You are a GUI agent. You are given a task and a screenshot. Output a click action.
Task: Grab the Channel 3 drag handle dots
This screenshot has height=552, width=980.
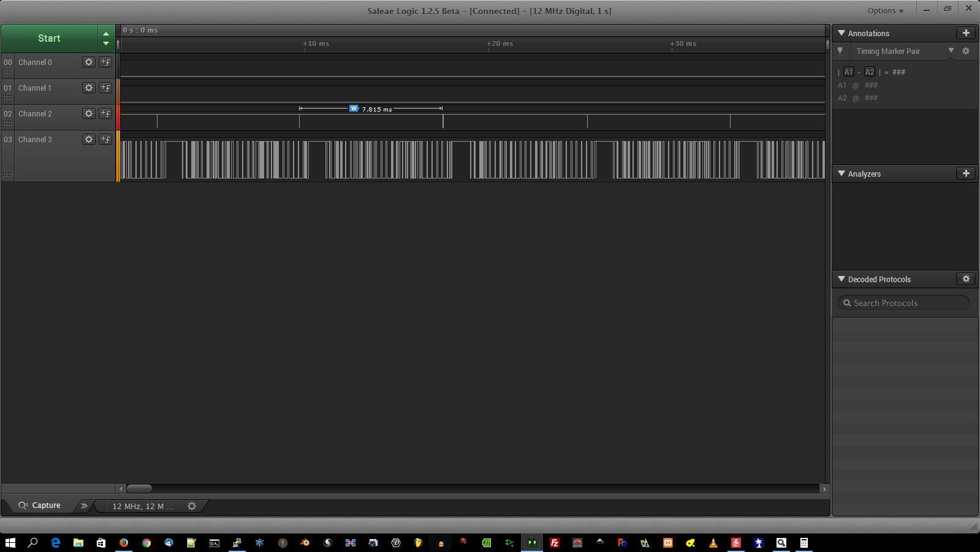pos(8,175)
